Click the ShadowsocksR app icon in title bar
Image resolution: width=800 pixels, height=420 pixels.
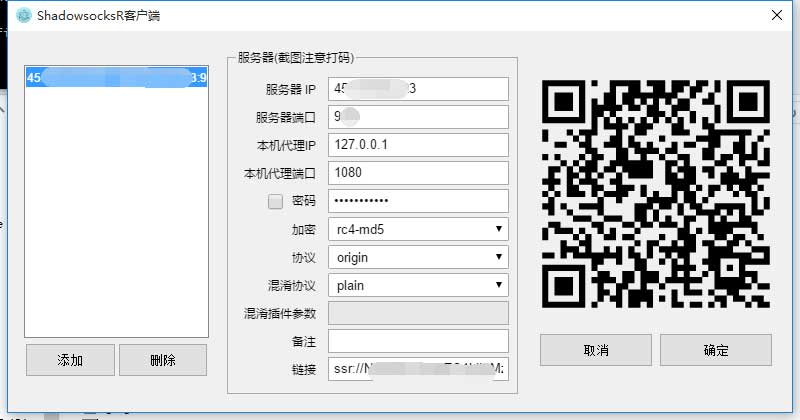click(23, 15)
